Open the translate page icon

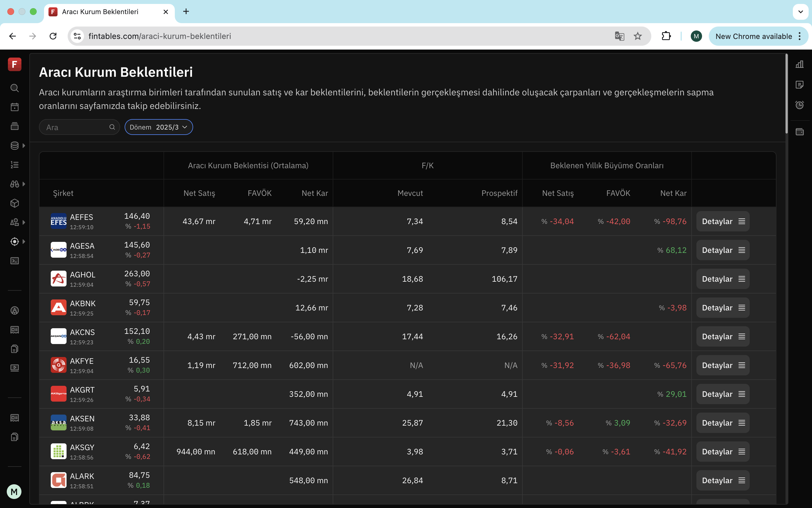619,36
